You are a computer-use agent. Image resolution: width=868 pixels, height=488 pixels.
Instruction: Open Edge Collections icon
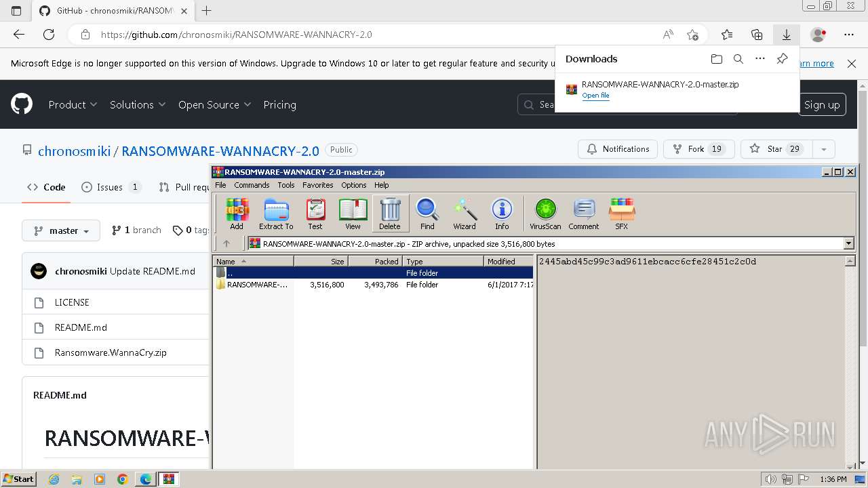point(757,35)
